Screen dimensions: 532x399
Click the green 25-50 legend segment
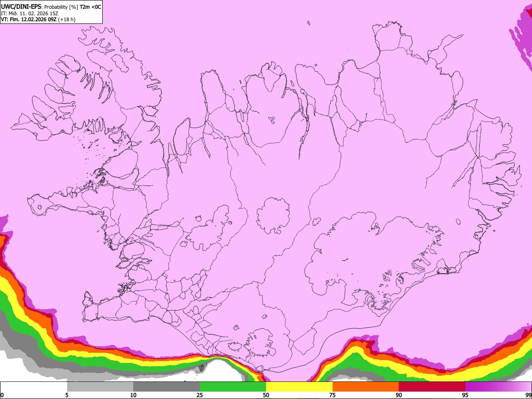pos(233,387)
